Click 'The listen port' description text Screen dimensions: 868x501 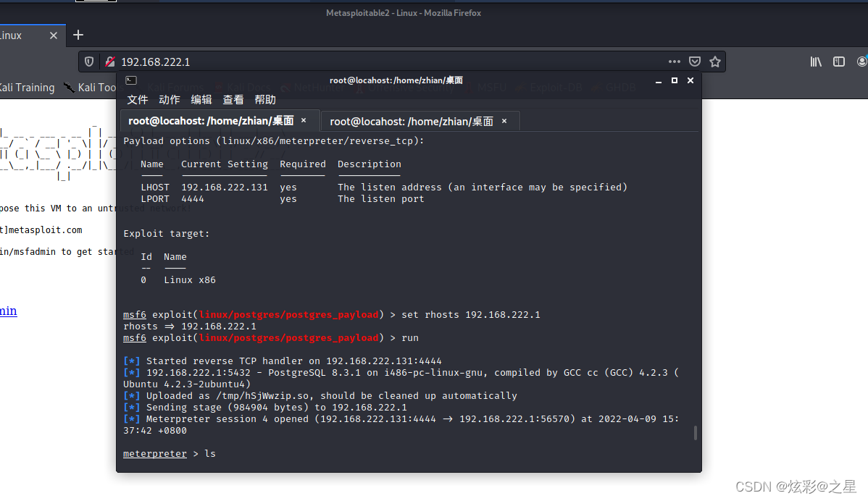point(381,199)
